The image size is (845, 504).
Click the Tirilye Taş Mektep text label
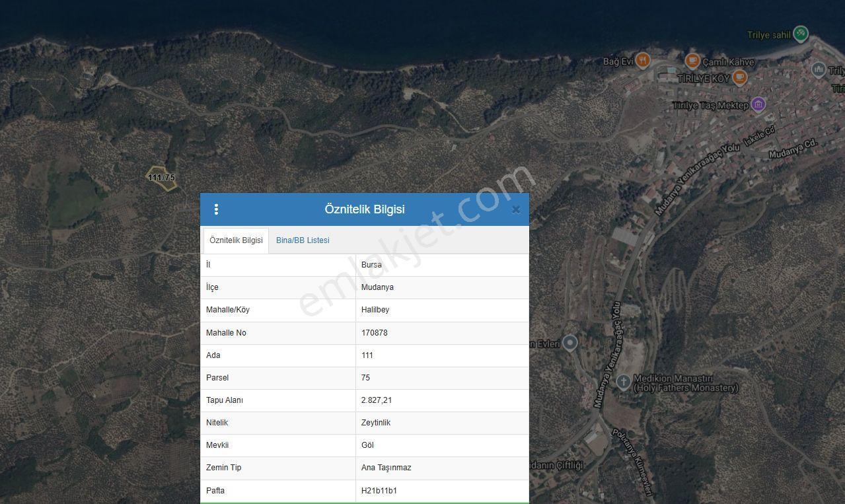(x=710, y=105)
